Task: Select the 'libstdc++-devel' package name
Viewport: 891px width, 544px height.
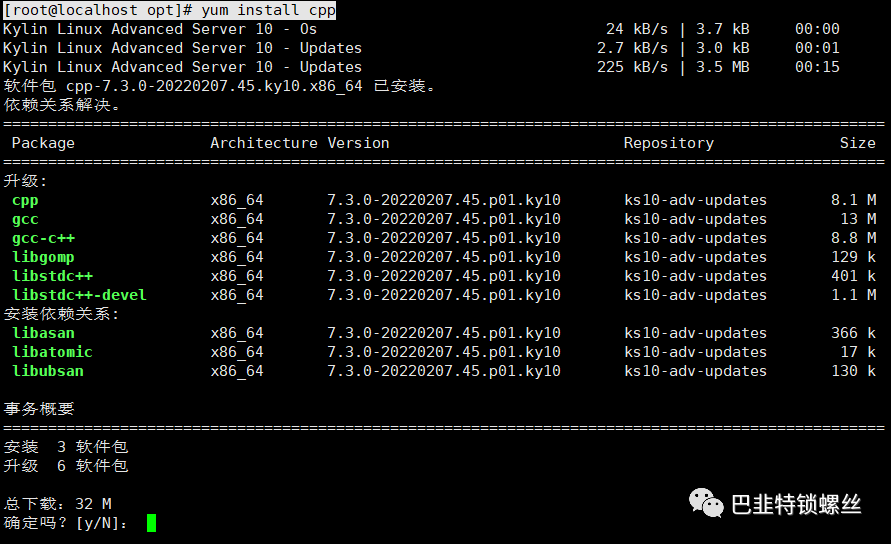Action: 79,295
